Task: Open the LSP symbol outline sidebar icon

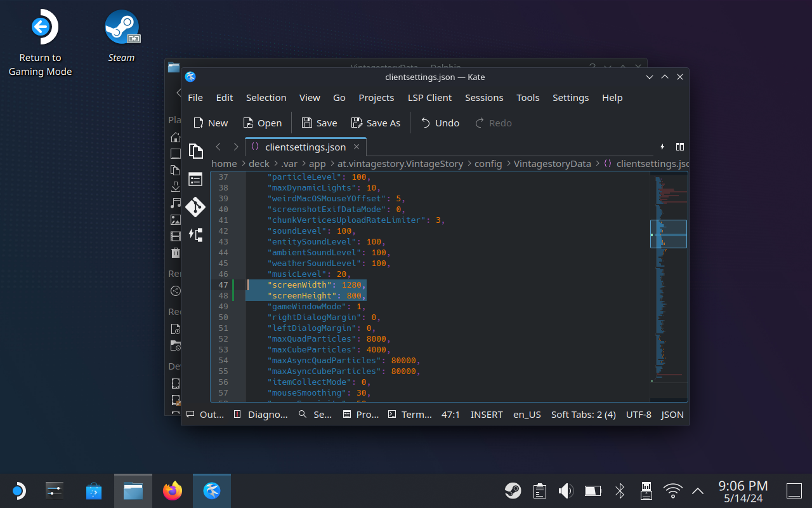Action: point(195,235)
